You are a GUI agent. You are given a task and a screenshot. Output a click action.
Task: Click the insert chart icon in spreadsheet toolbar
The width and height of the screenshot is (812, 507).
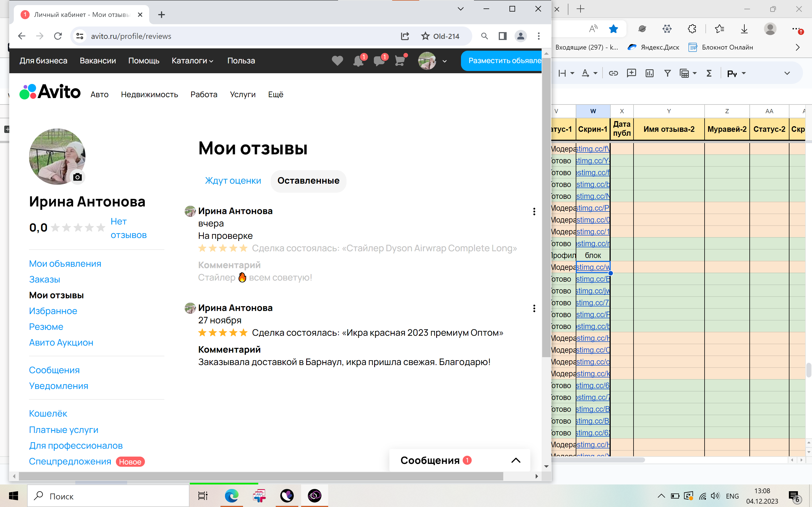coord(649,73)
